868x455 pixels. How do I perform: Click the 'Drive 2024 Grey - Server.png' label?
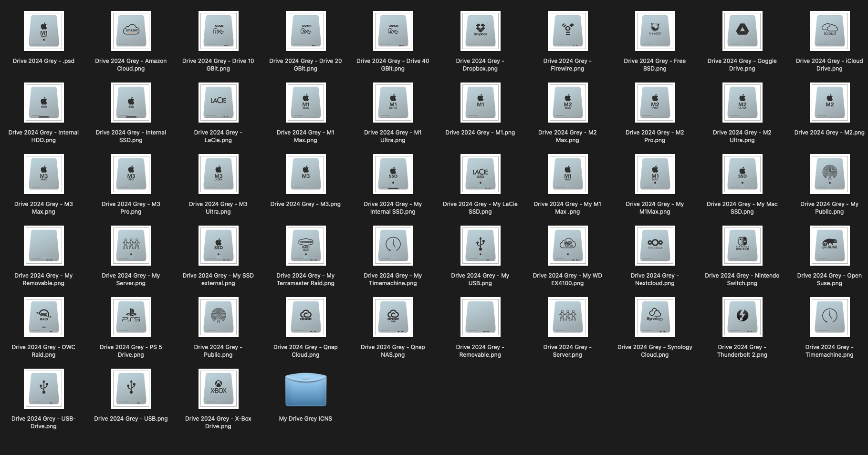click(x=567, y=351)
